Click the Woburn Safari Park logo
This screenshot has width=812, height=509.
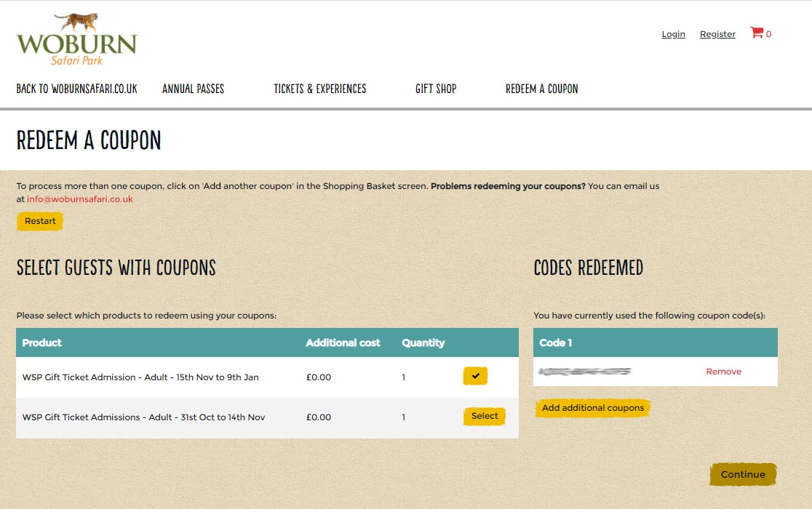click(76, 40)
